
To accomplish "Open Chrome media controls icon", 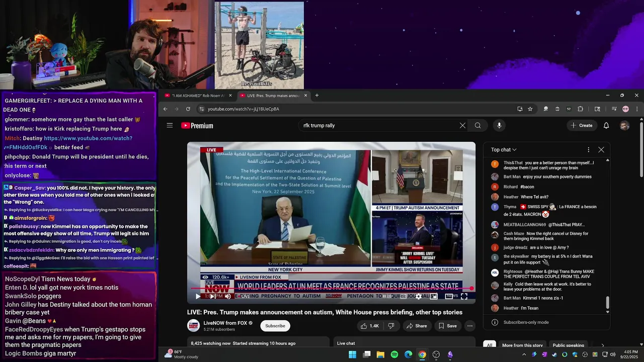I will click(x=614, y=109).
